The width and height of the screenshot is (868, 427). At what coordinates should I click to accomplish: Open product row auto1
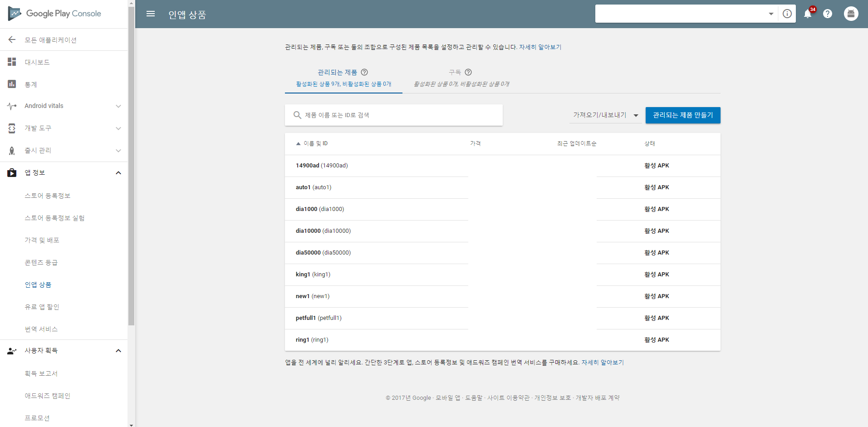(x=503, y=187)
